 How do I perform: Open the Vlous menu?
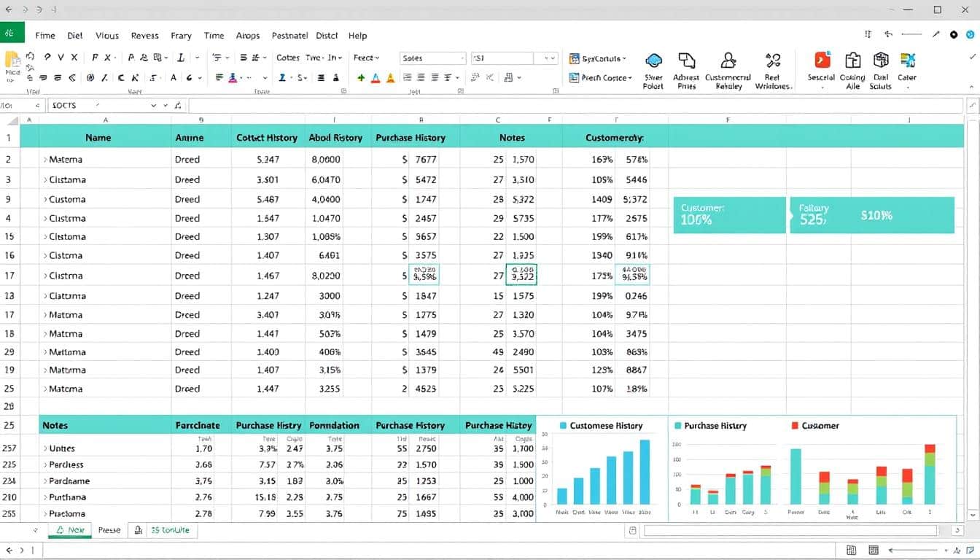tap(106, 35)
